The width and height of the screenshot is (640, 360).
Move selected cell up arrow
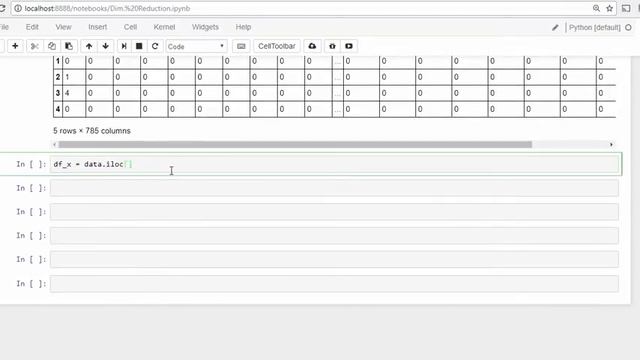[89, 46]
